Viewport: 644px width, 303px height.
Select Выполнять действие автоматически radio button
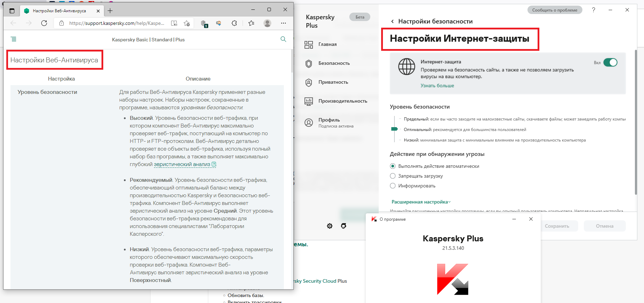click(393, 166)
